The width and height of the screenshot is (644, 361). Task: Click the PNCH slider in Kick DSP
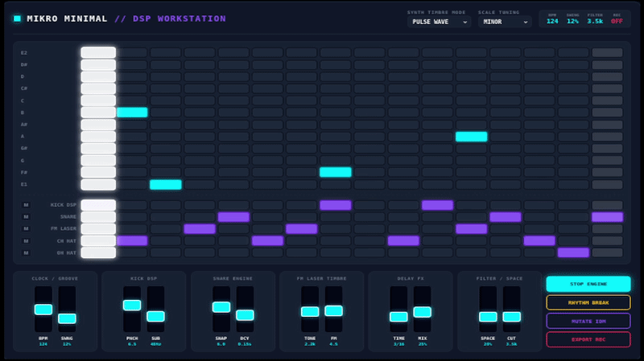click(132, 306)
